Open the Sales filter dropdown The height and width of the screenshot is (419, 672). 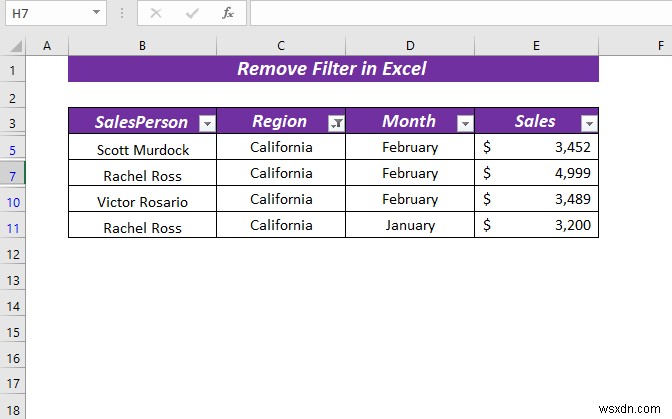(589, 124)
